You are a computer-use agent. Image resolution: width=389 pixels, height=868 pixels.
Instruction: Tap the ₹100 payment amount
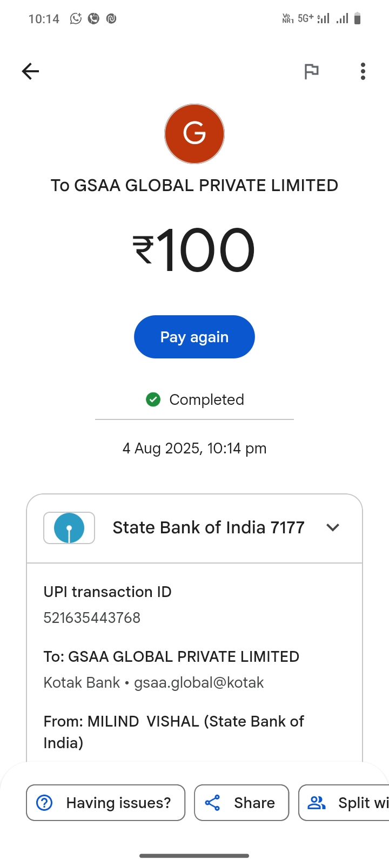tap(194, 250)
